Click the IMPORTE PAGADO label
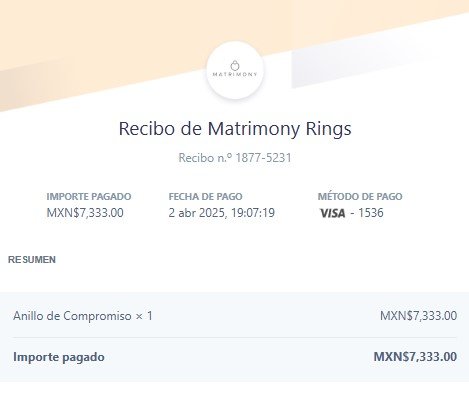This screenshot has width=469, height=418. click(89, 197)
